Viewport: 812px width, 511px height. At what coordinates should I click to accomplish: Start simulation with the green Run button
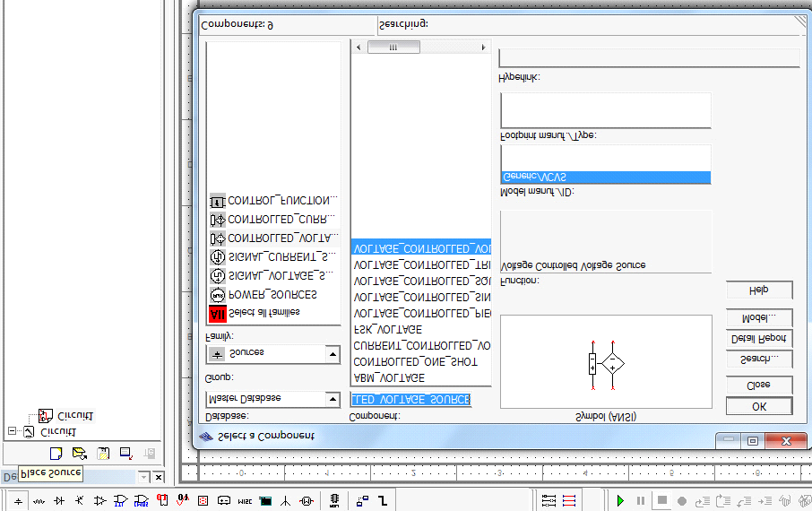pyautogui.click(x=620, y=501)
